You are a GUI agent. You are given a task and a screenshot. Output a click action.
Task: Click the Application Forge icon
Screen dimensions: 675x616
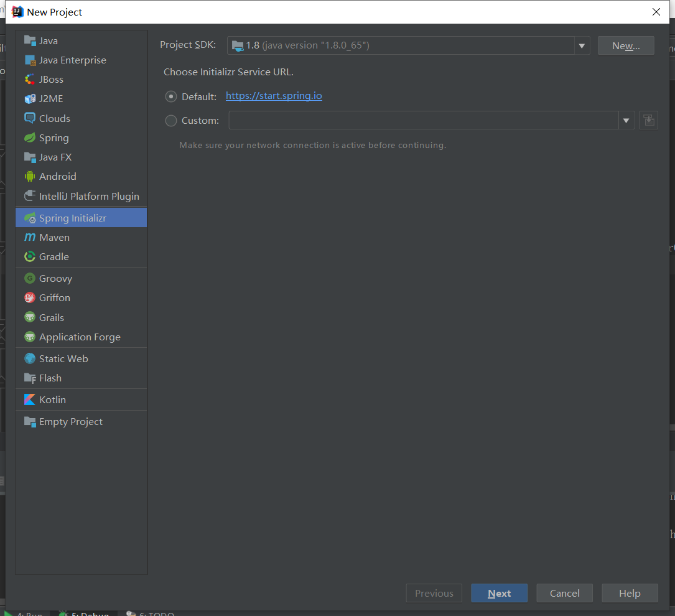(30, 337)
